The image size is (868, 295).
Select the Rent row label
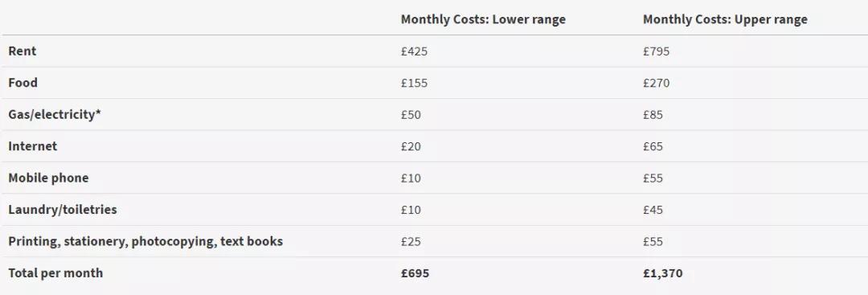point(23,51)
